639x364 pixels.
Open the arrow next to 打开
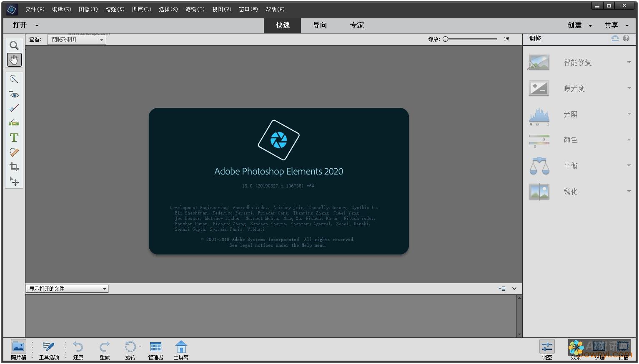[x=37, y=25]
